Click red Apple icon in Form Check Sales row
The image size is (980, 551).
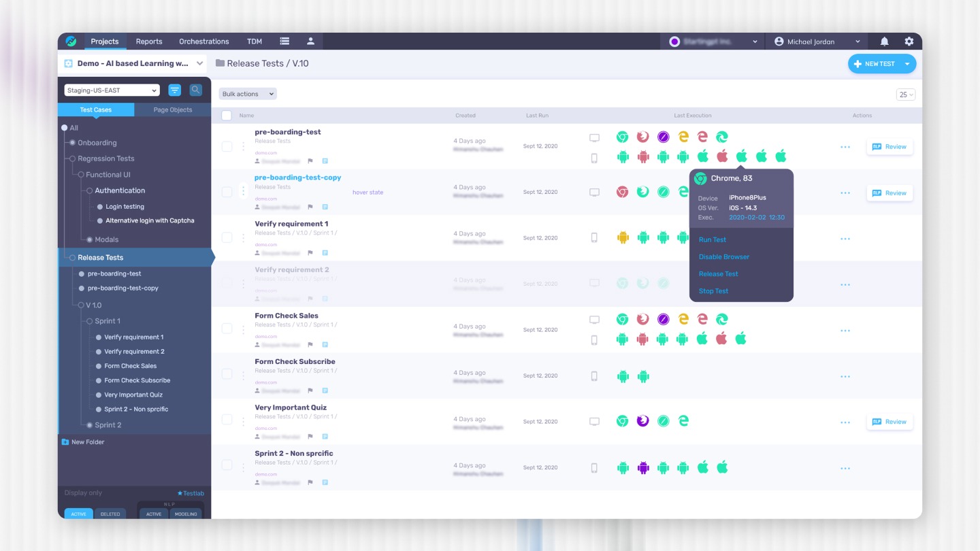722,338
